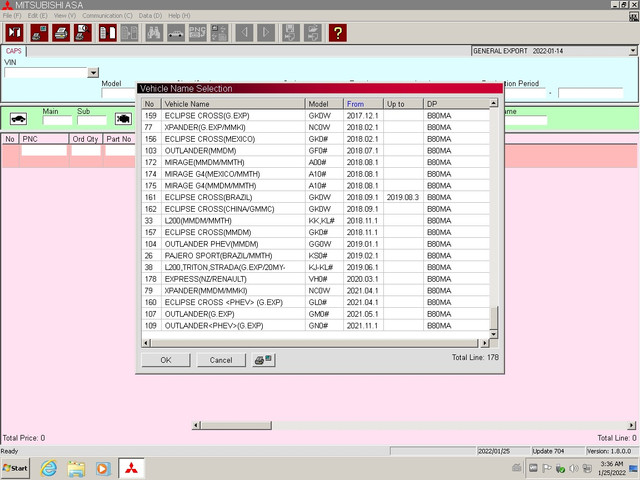This screenshot has height=480, width=640.
Task: Click the PNC input cell
Action: [44, 151]
